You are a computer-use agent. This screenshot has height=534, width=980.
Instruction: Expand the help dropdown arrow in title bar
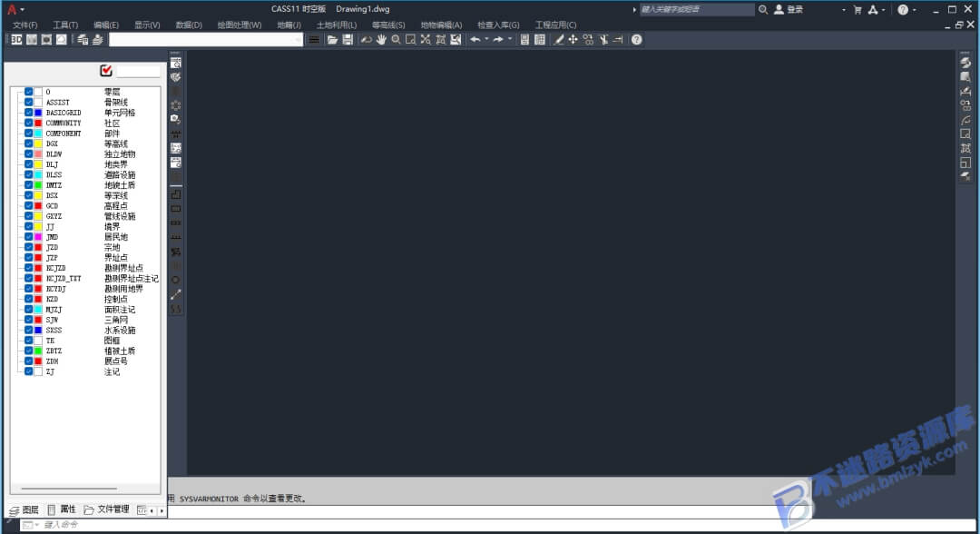click(915, 9)
